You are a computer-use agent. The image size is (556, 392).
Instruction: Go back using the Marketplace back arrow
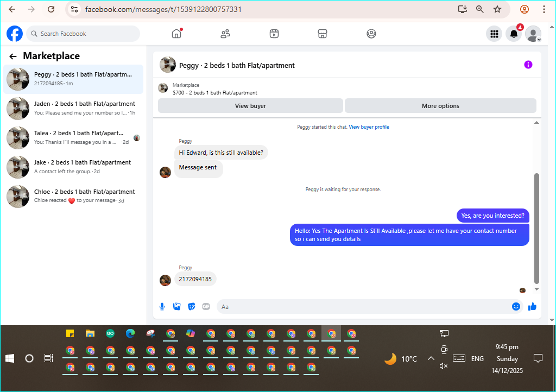click(x=13, y=56)
